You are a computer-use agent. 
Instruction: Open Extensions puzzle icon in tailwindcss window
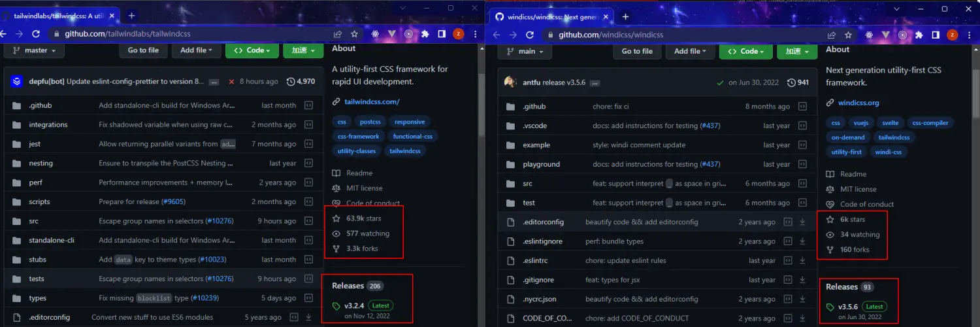point(425,34)
